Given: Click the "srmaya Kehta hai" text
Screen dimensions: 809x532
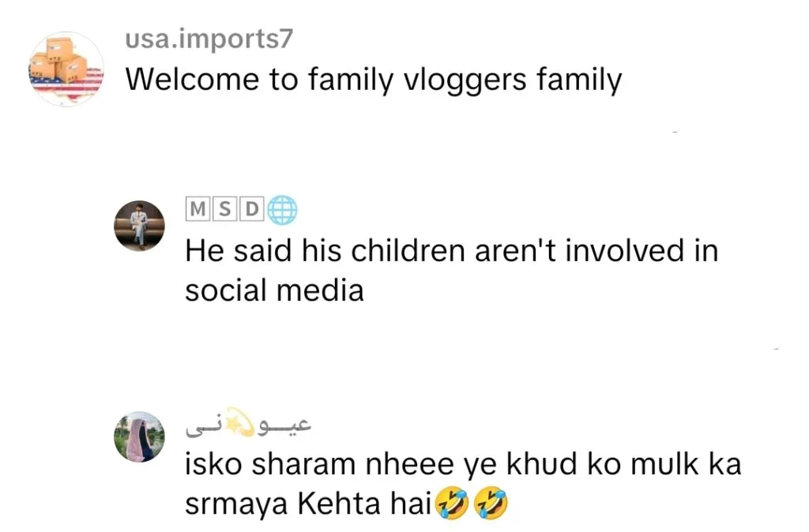Looking at the screenshot, I should (308, 505).
